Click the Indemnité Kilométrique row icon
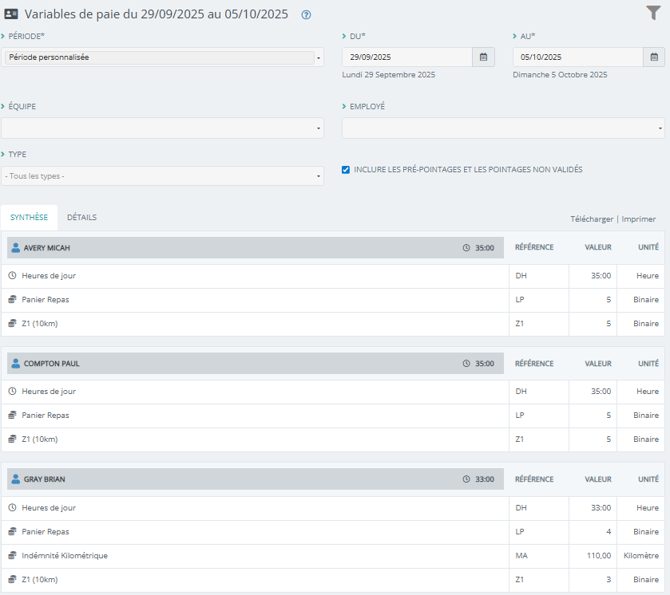 (x=12, y=556)
